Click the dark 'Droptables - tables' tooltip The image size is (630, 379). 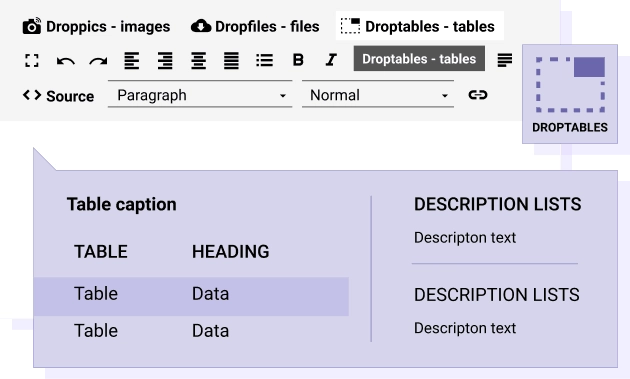click(419, 59)
